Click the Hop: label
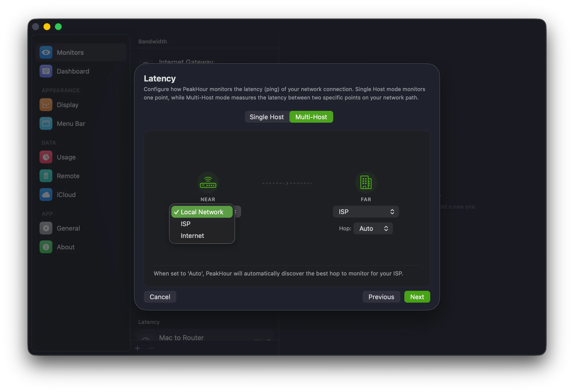 345,229
